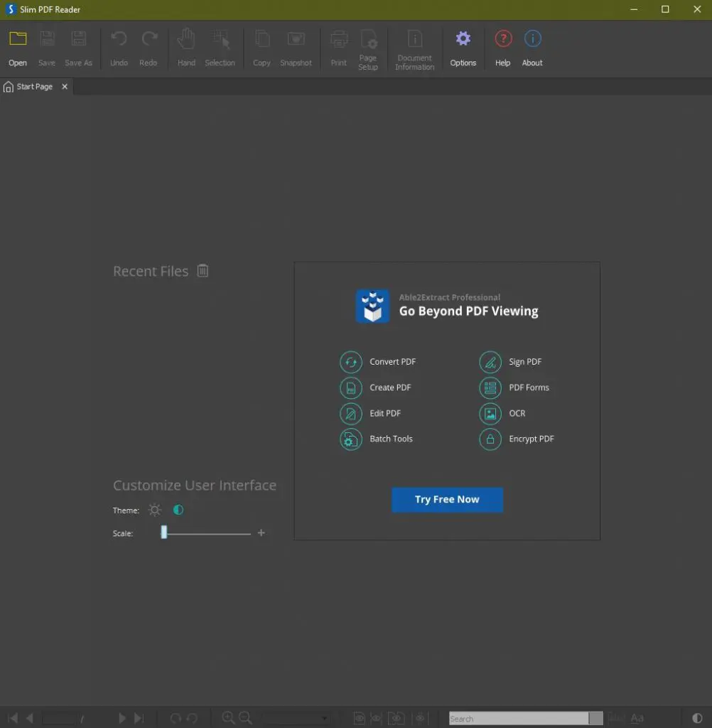Image resolution: width=712 pixels, height=728 pixels.
Task: Open the About info icon
Action: pyautogui.click(x=532, y=39)
